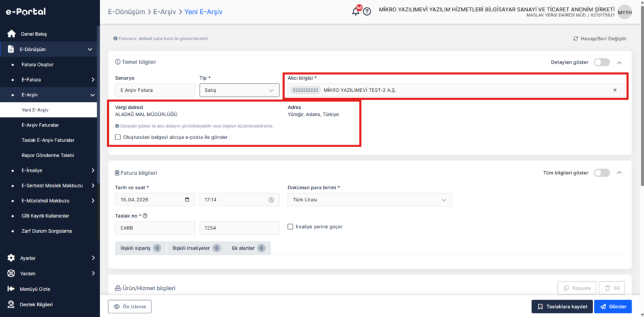The width and height of the screenshot is (644, 317).
Task: Click the Alıcı bilgisi input field
Action: pos(457,90)
